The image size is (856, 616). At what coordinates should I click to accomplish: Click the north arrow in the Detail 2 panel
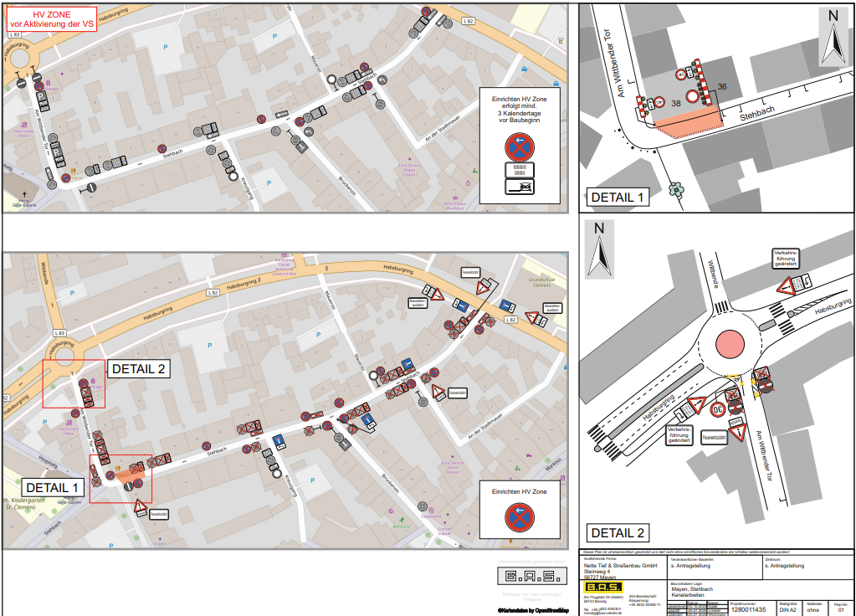pyautogui.click(x=598, y=250)
